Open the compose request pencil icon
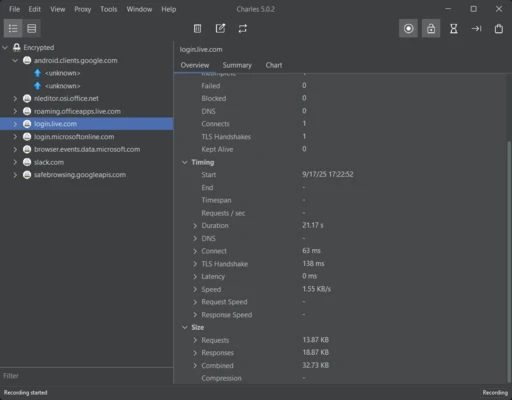The image size is (512, 400). [x=220, y=28]
